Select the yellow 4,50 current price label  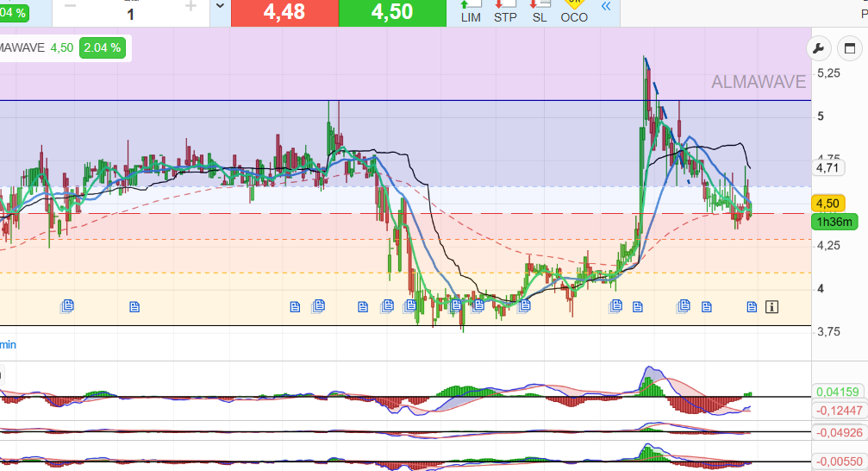tap(827, 204)
